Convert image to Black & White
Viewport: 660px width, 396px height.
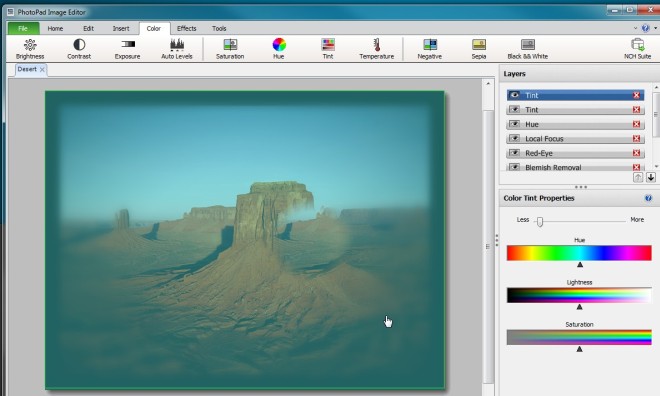[527, 49]
